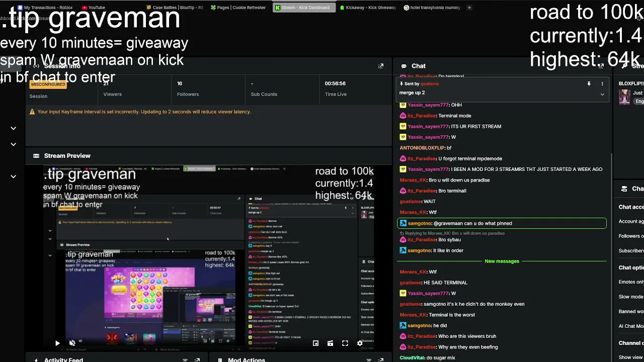Click the Sub Counts stat
Screen dimensions: 644x362
[x=264, y=88]
